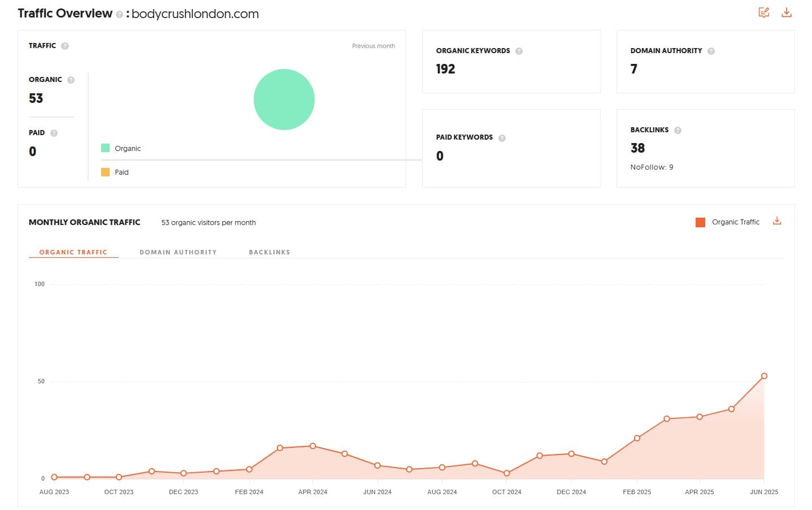Screen dimensions: 812x510
Task: Click the edit report icon in the header
Action: (764, 12)
